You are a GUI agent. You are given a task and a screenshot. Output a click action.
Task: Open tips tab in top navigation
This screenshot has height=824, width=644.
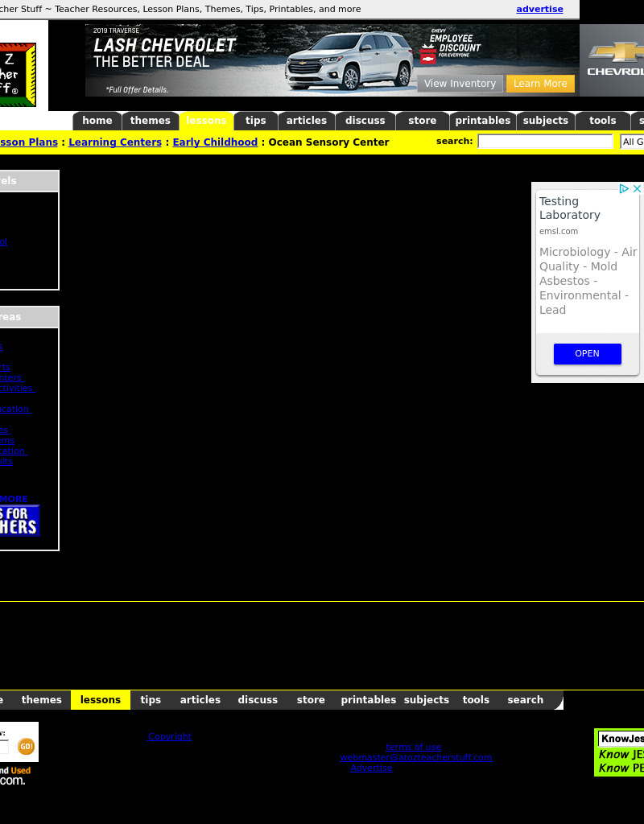pos(255,121)
